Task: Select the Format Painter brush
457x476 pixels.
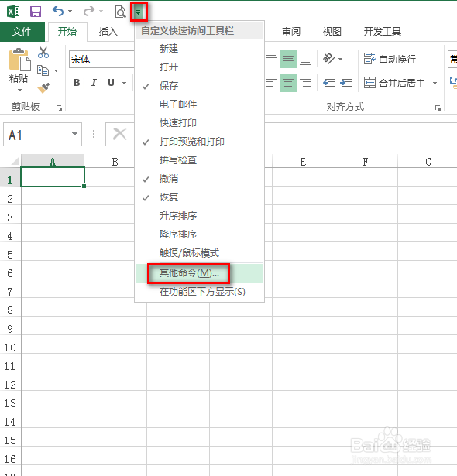Action: (43, 88)
